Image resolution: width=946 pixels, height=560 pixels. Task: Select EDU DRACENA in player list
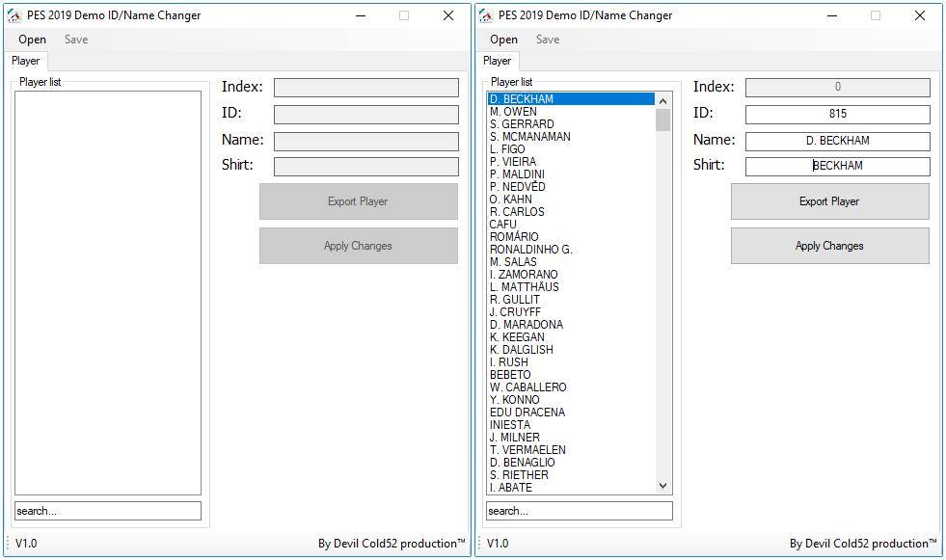[x=571, y=413]
